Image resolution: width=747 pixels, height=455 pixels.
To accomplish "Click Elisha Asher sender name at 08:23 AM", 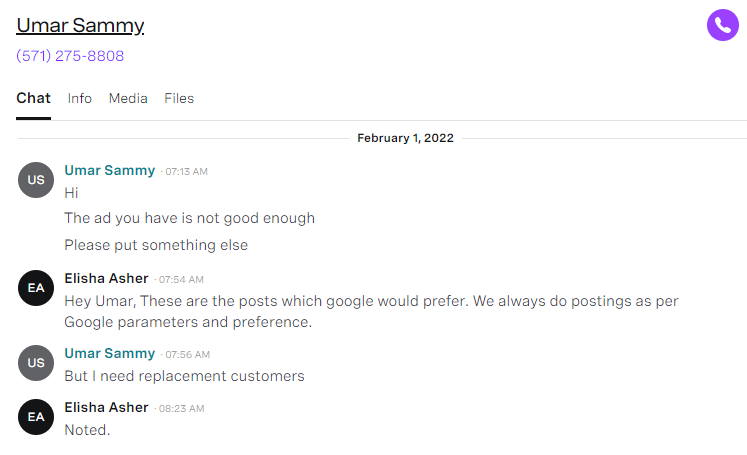I will tap(106, 407).
